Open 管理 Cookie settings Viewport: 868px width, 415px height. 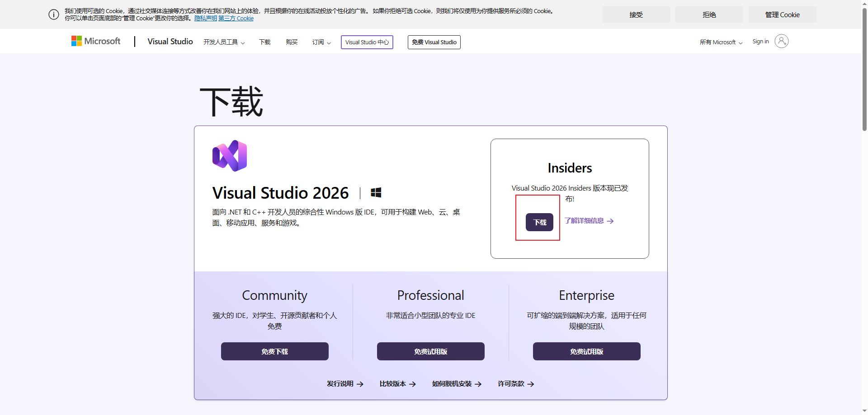[783, 14]
